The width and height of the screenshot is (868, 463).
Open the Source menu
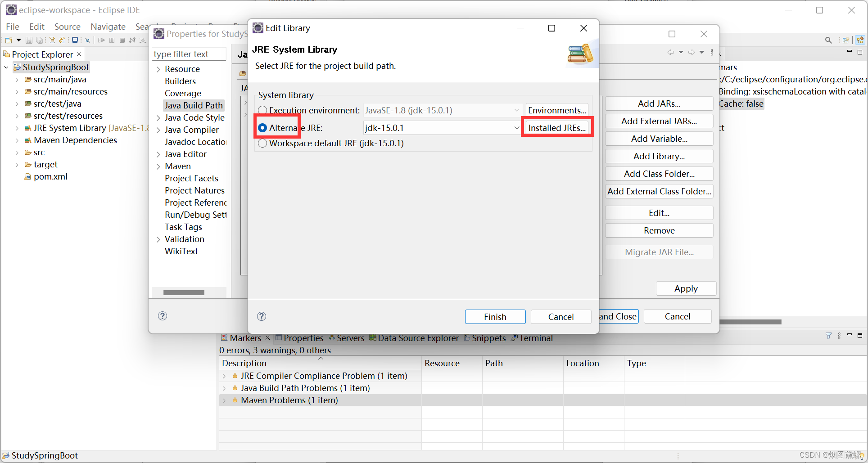(68, 27)
